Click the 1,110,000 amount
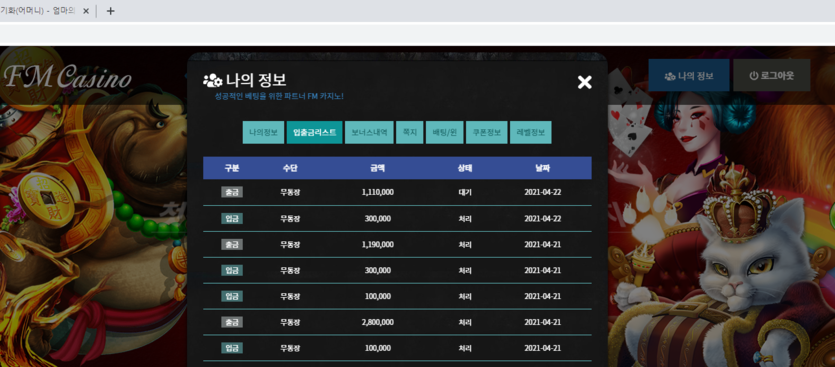Viewport: 835px width, 367px height. pyautogui.click(x=378, y=192)
